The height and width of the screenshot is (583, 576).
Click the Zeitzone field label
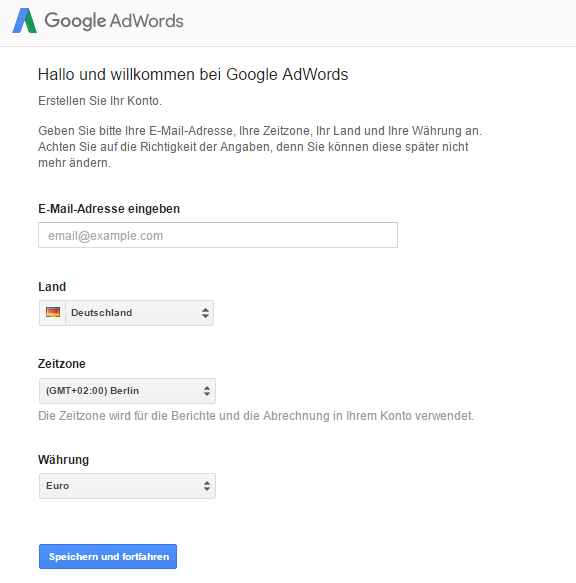click(x=62, y=364)
